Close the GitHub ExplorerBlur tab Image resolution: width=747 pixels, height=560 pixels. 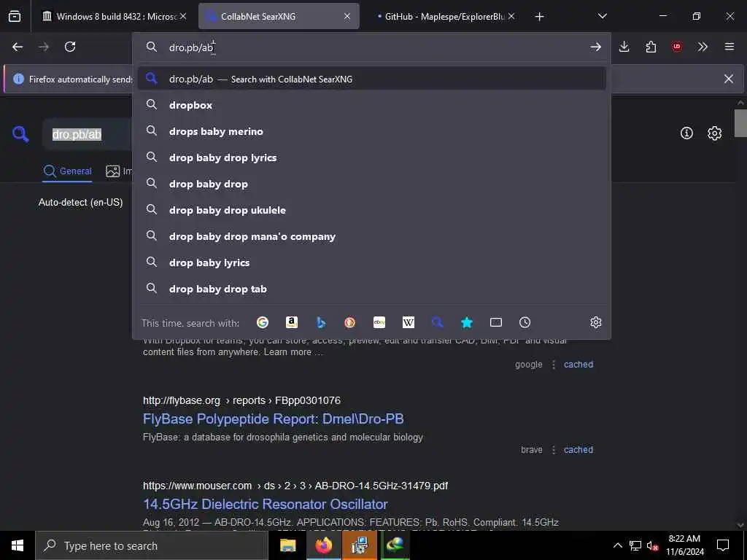(x=511, y=16)
